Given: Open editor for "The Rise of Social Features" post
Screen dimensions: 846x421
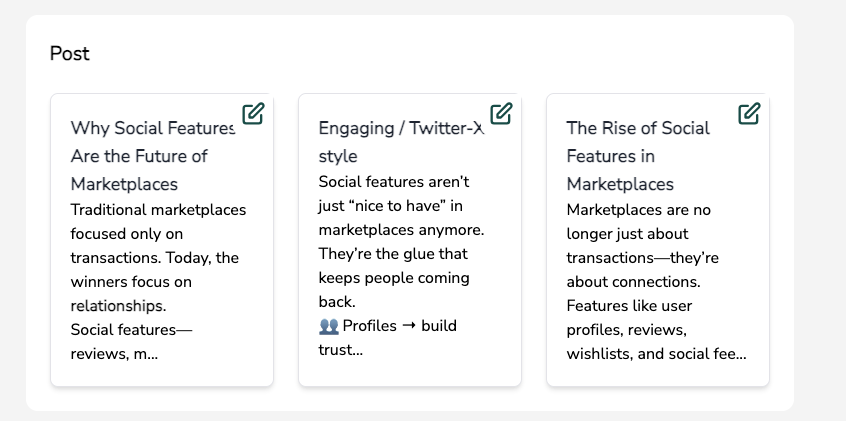Looking at the screenshot, I should pos(749,114).
